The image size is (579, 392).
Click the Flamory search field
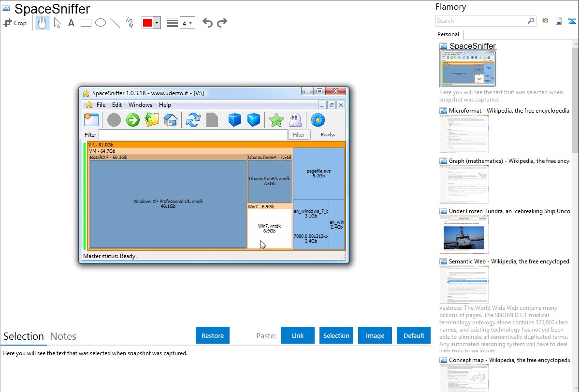(481, 21)
